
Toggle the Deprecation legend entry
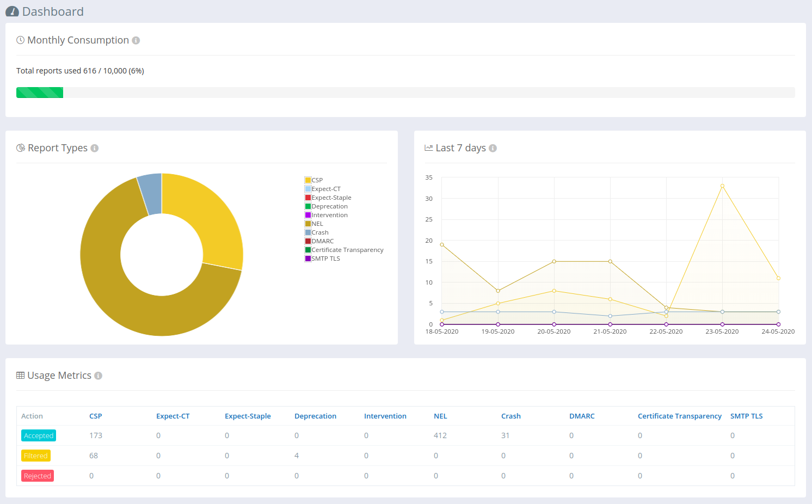pos(326,206)
